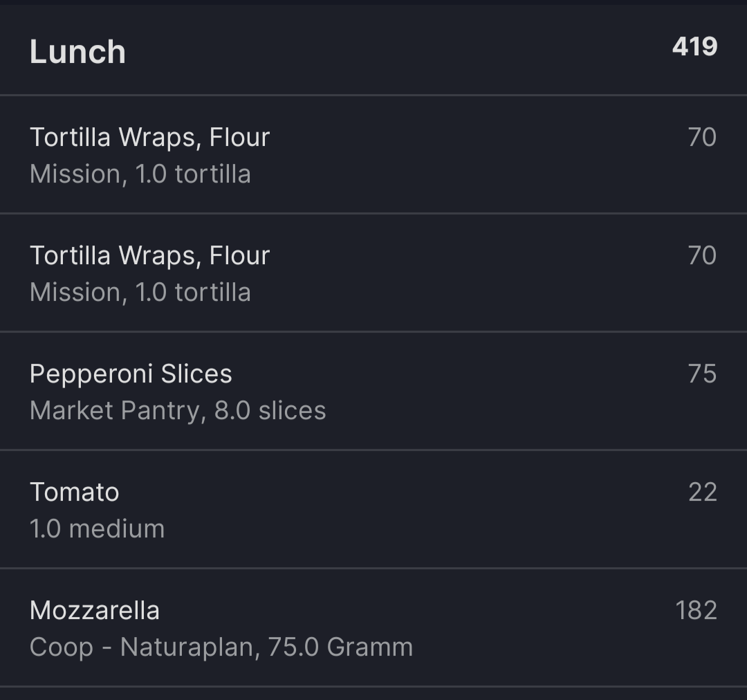The image size is (747, 700).
Task: Tap first tortilla's 70 calorie value
Action: pos(702,137)
